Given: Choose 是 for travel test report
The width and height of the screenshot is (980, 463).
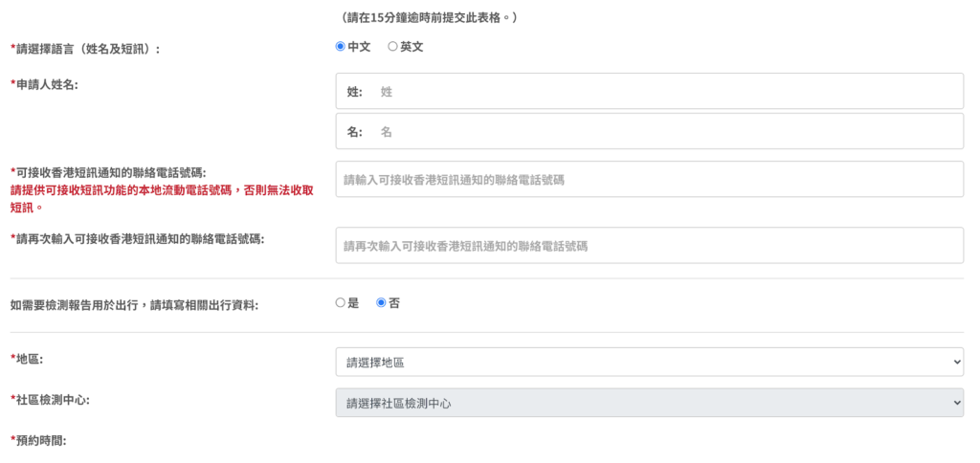Looking at the screenshot, I should click(x=341, y=302).
